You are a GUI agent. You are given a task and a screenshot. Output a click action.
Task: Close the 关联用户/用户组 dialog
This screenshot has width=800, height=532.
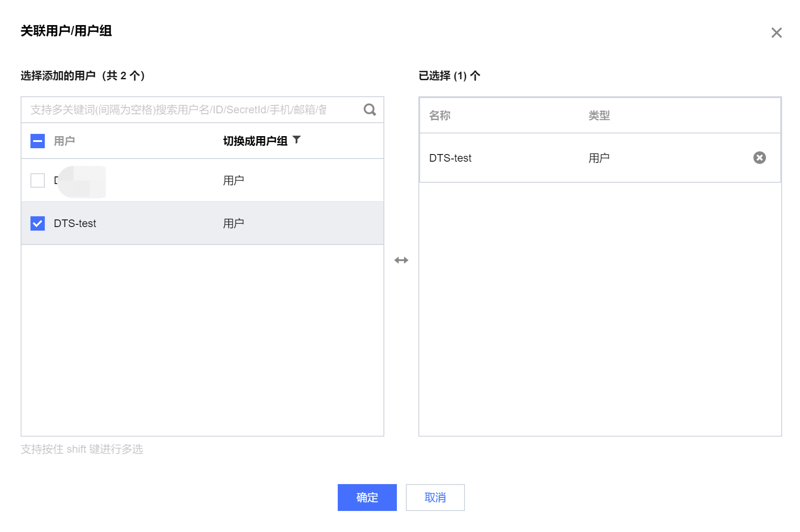pos(776,33)
